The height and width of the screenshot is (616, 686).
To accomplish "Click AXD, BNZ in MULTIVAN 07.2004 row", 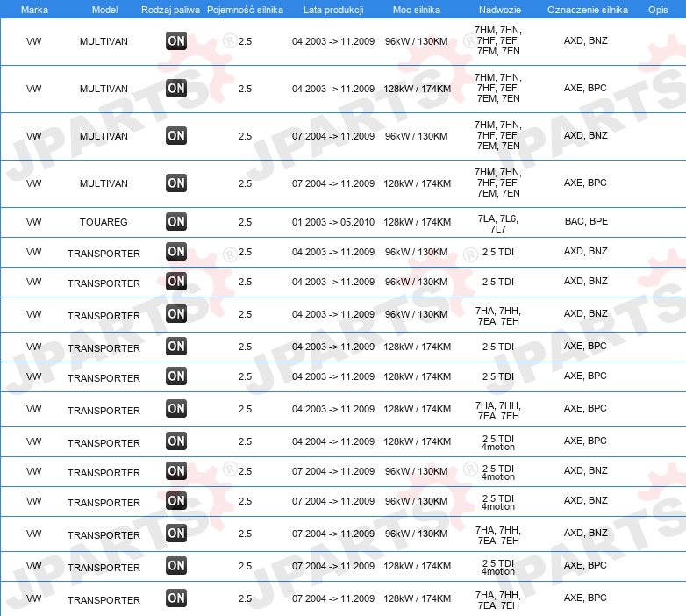I will pos(586,135).
